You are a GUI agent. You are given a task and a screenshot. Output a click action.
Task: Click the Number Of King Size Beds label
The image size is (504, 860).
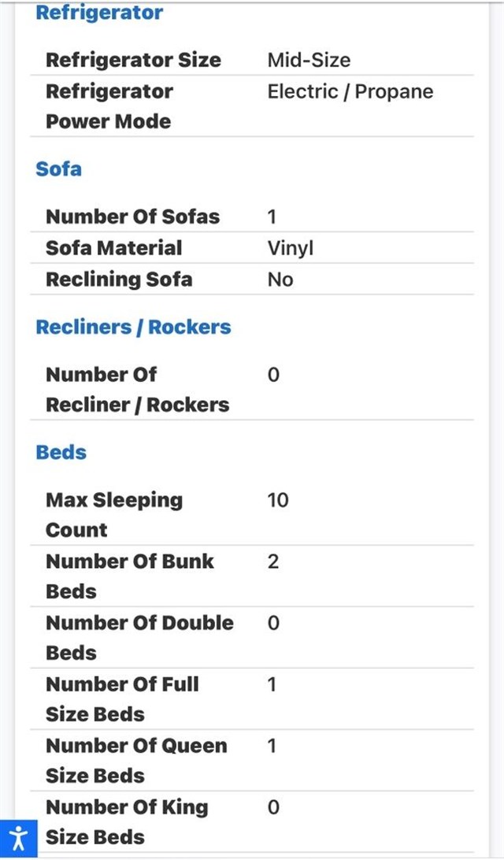126,822
